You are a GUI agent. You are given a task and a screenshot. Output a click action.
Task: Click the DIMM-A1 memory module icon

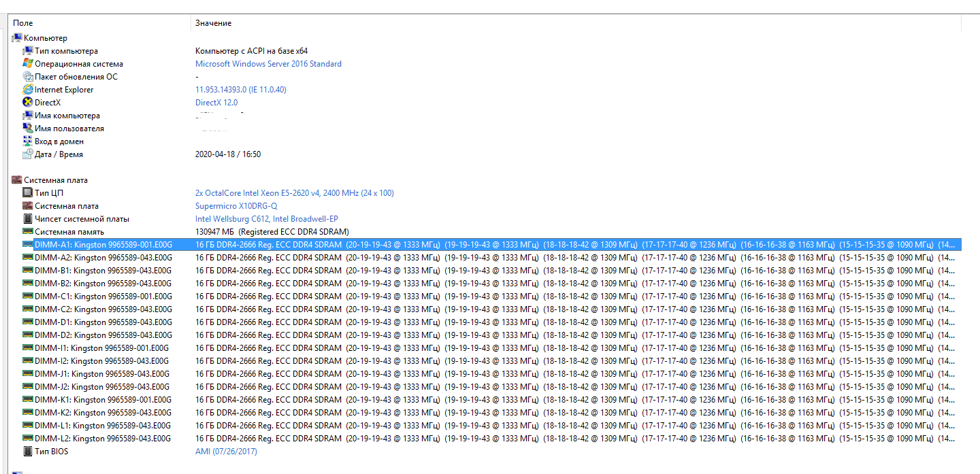(28, 244)
